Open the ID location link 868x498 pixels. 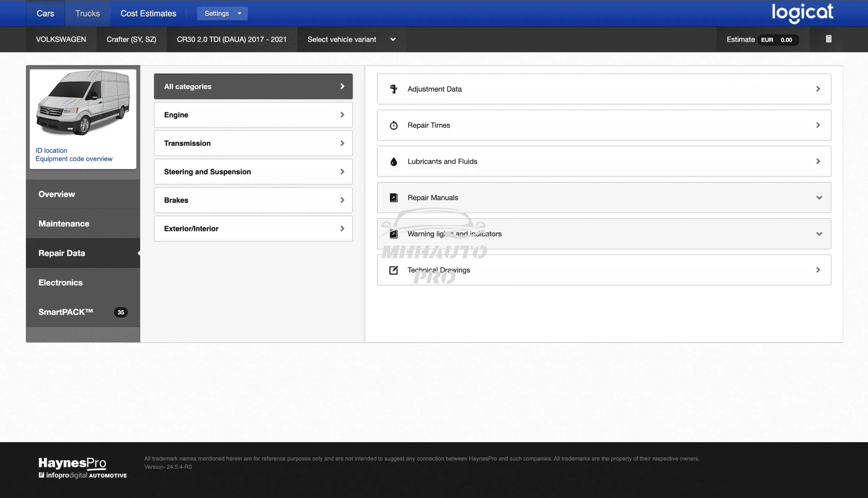point(51,150)
